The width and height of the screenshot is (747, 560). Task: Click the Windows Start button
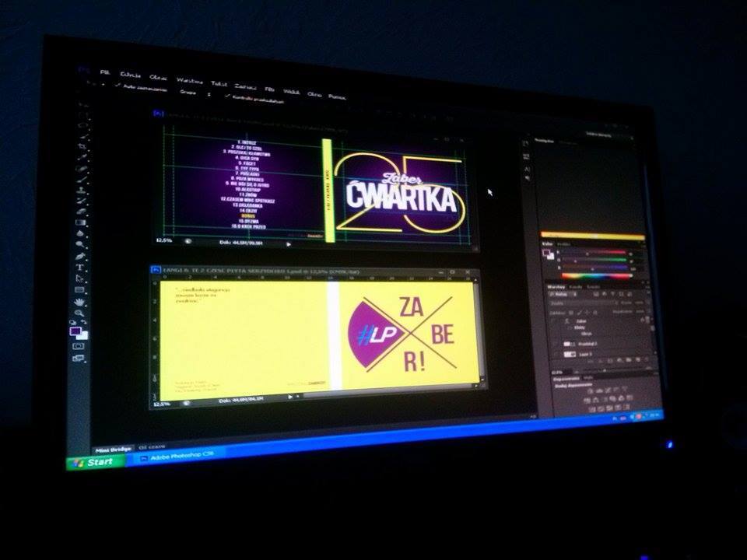(x=96, y=462)
